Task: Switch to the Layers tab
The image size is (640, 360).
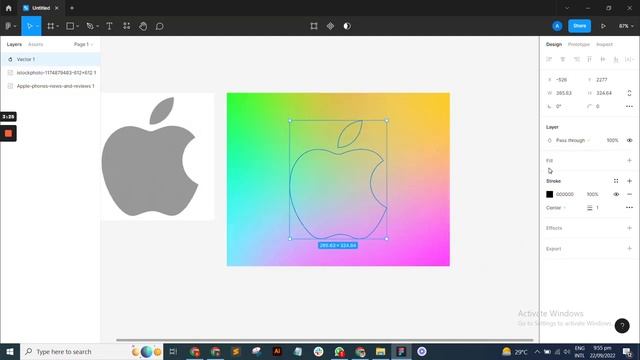Action: 14,44
